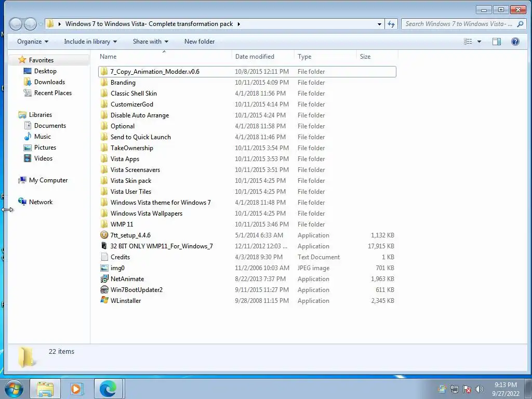Select My Computer in navigation pane

point(48,180)
